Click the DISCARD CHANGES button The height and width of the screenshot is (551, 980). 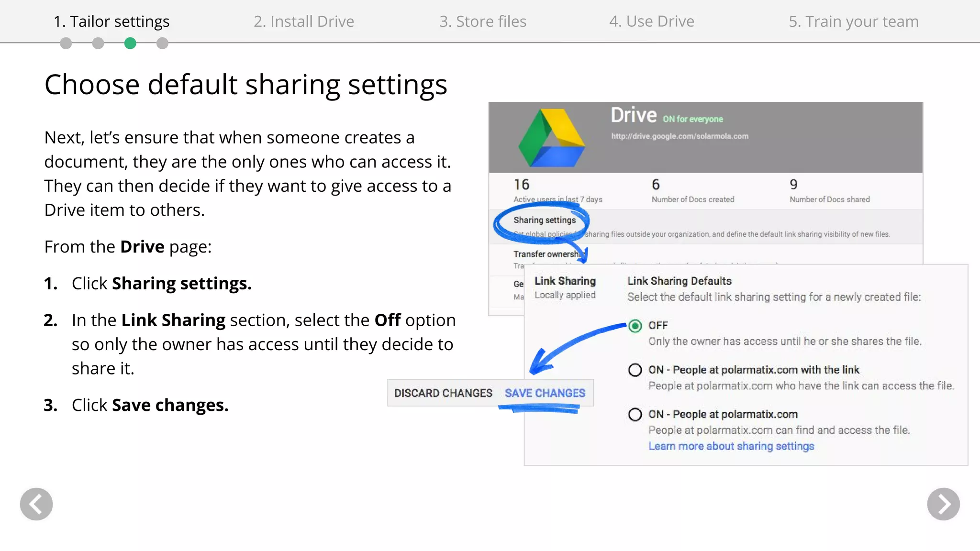pos(443,393)
